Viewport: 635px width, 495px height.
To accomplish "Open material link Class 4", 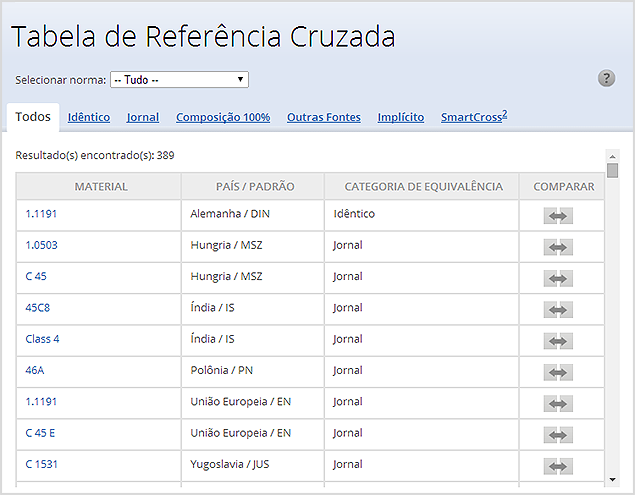I will 42,339.
